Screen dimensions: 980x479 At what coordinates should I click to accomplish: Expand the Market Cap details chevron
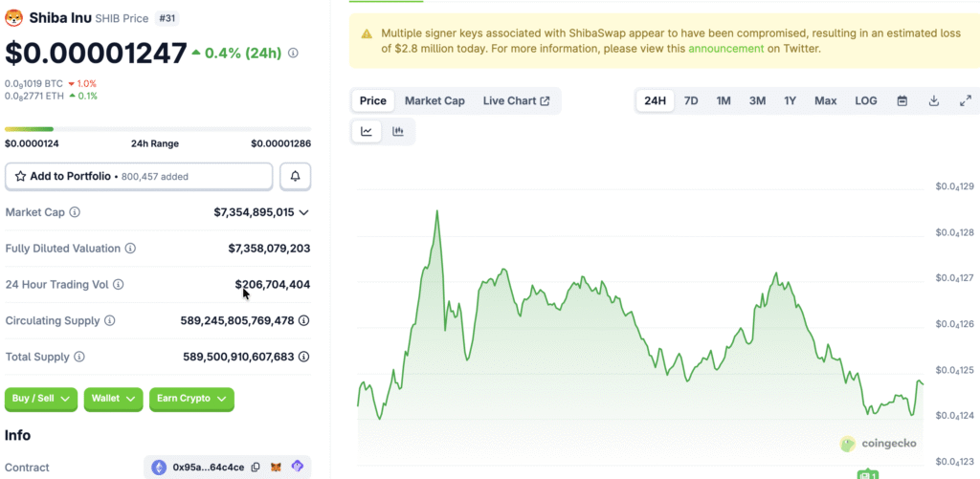pos(304,212)
